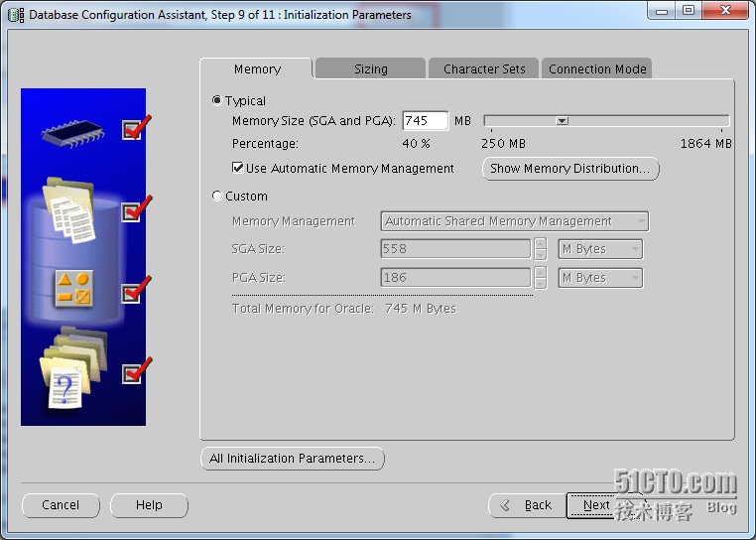The image size is (756, 540).
Task: Click the red checkmark beside the question-mark folders
Action: pos(136,370)
